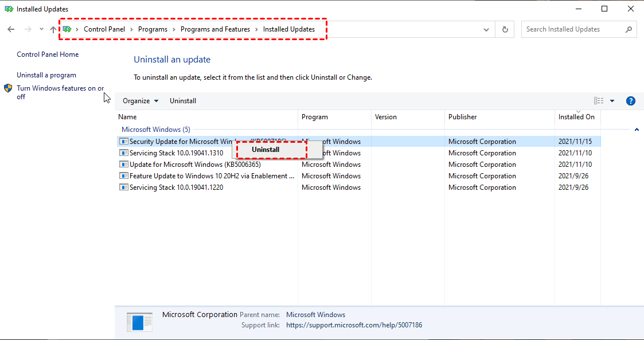Collapse the Microsoft Windows (5) group

click(x=637, y=130)
